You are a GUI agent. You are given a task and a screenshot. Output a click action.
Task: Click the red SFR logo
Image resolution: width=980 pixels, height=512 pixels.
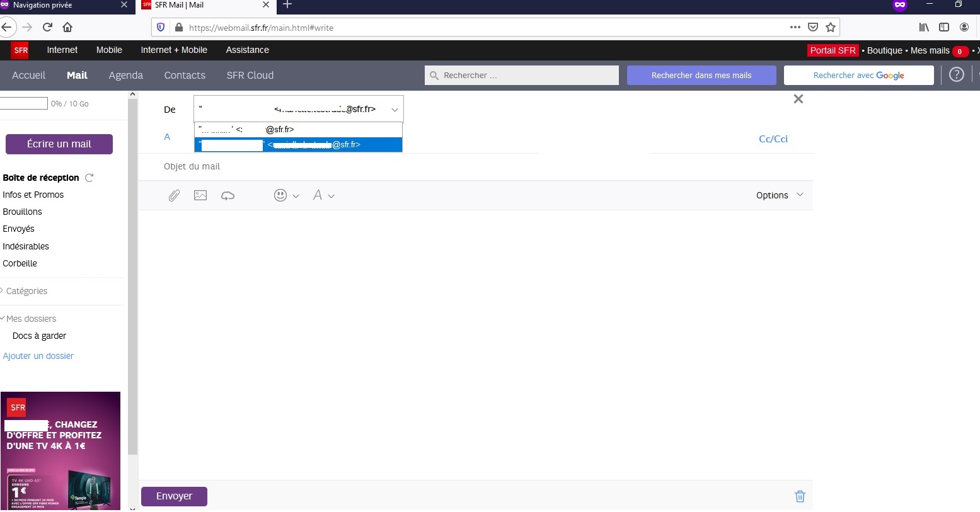tap(21, 50)
